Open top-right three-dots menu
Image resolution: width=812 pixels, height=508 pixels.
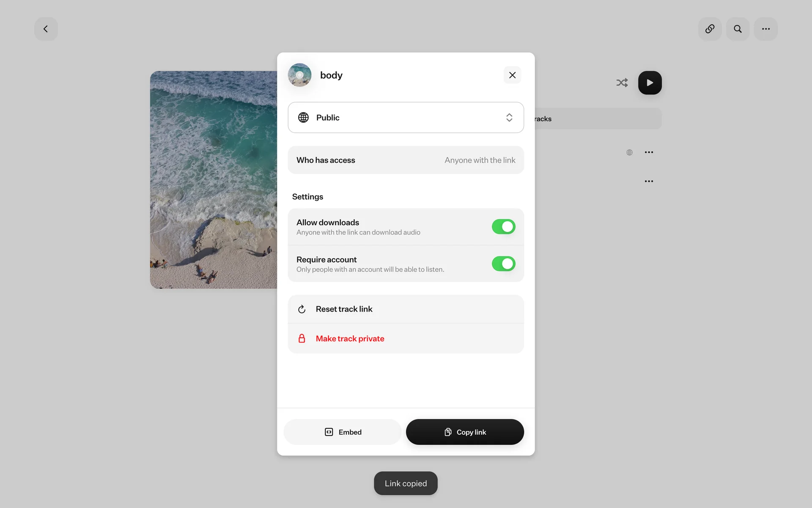point(765,29)
